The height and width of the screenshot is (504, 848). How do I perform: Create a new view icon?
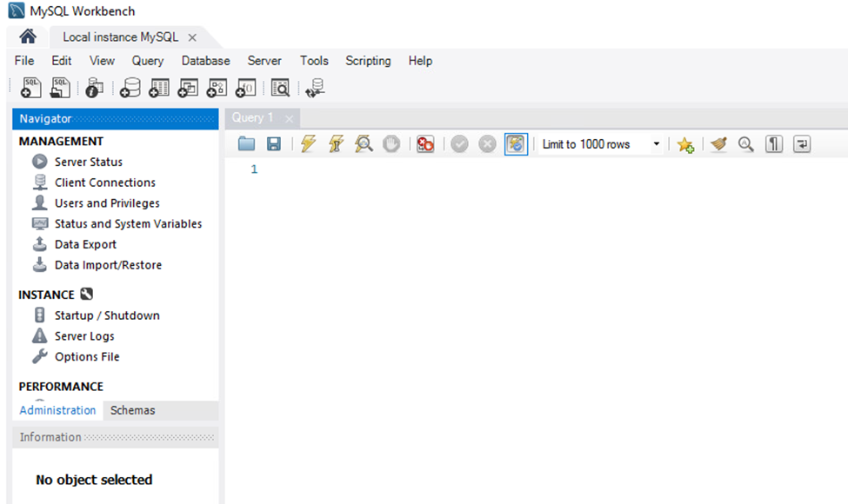tap(188, 88)
